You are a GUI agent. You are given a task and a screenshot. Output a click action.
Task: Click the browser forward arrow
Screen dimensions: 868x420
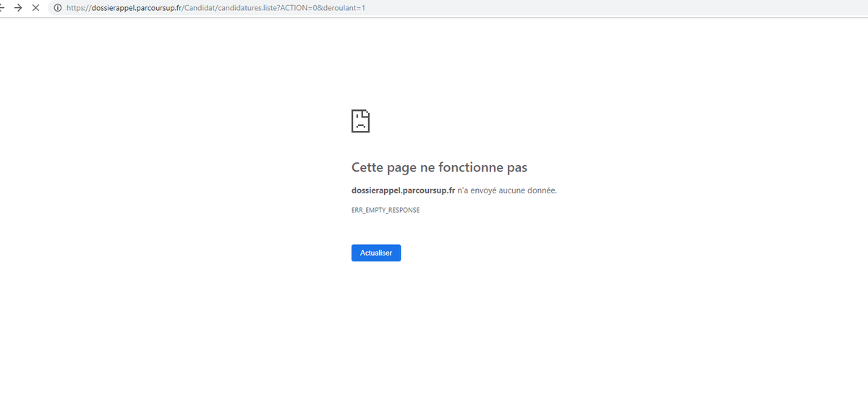point(18,7)
